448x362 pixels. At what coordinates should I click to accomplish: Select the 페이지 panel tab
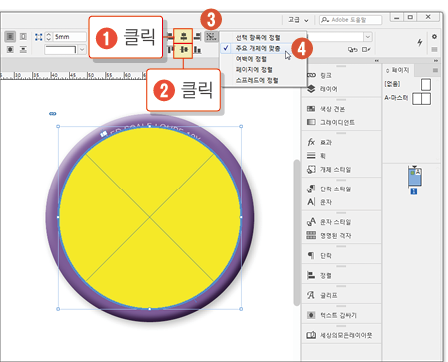tap(398, 70)
